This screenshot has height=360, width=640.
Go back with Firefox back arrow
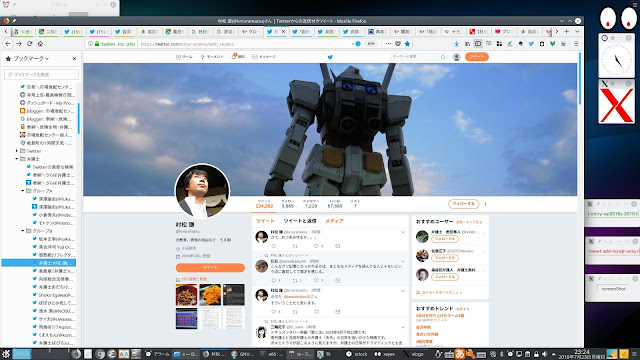coord(8,44)
